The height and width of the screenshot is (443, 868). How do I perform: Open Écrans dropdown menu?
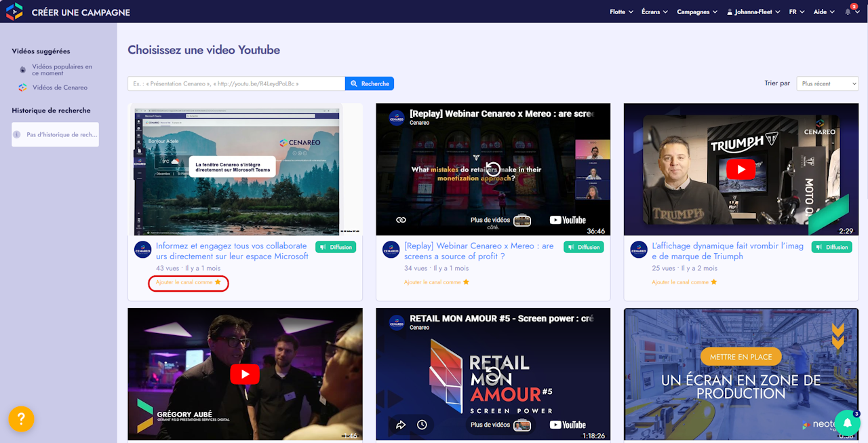pos(654,12)
